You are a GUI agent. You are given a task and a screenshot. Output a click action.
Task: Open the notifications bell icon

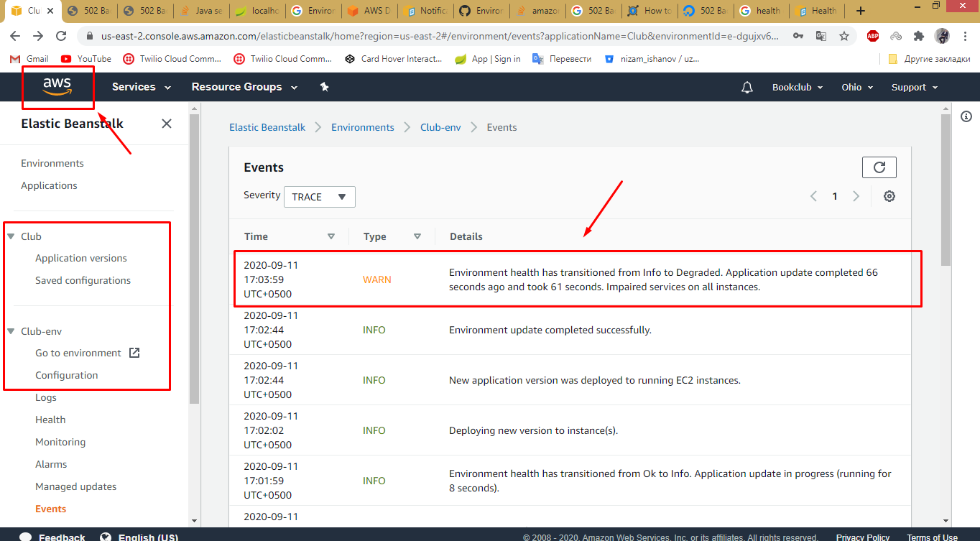pyautogui.click(x=747, y=87)
